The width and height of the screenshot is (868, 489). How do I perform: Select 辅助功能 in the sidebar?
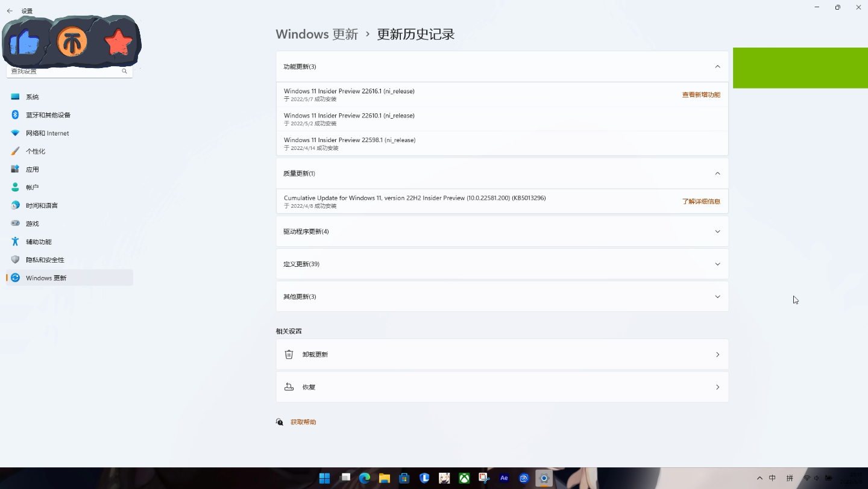[x=39, y=241]
